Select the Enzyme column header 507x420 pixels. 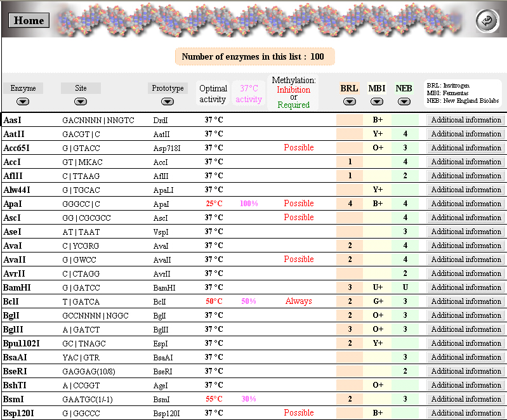(23, 88)
